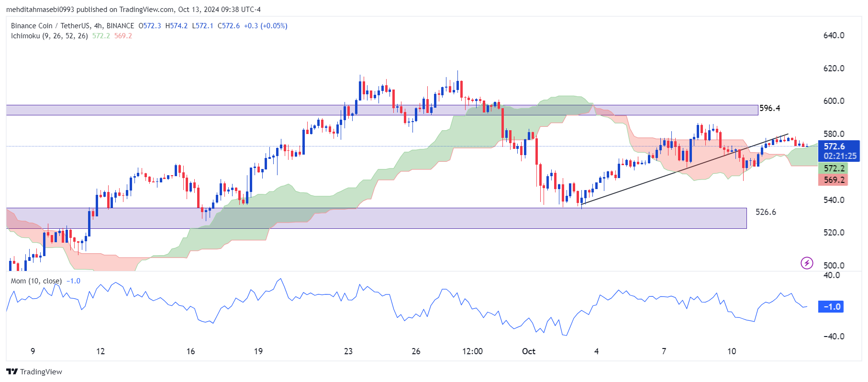Click the 12:00 label on the time axis
This screenshot has width=868, height=382.
pos(472,351)
